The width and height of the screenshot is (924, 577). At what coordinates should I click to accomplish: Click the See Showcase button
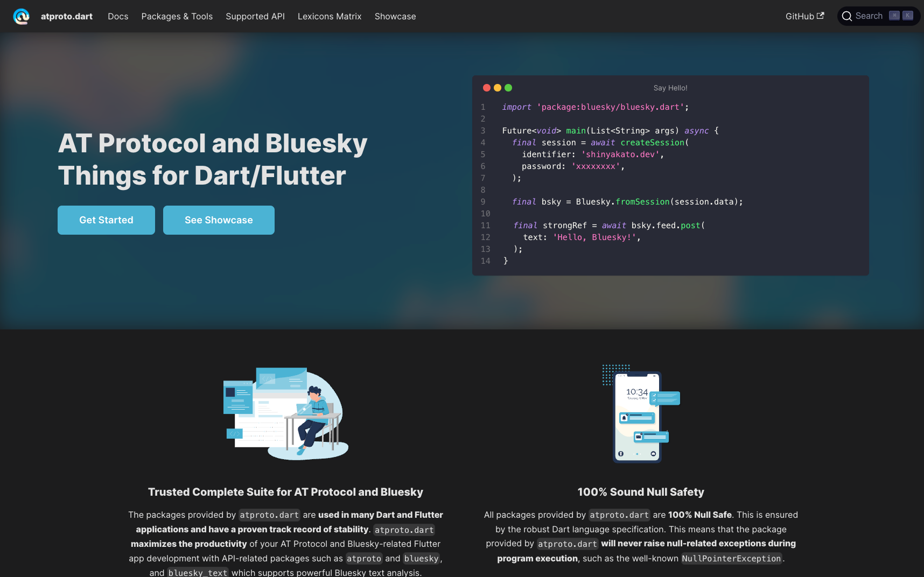click(219, 220)
